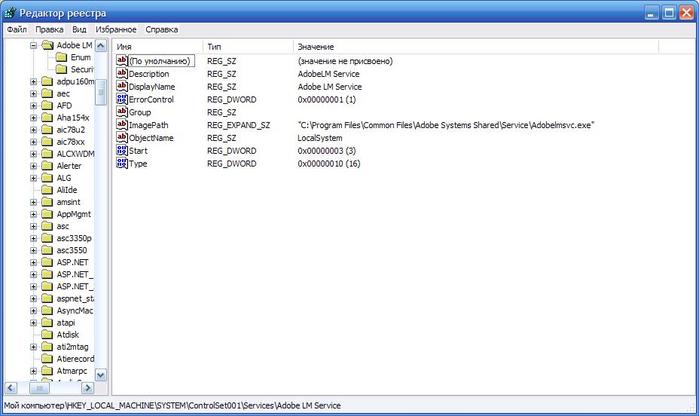
Task: Select the Type DWORD value icon
Action: (122, 164)
